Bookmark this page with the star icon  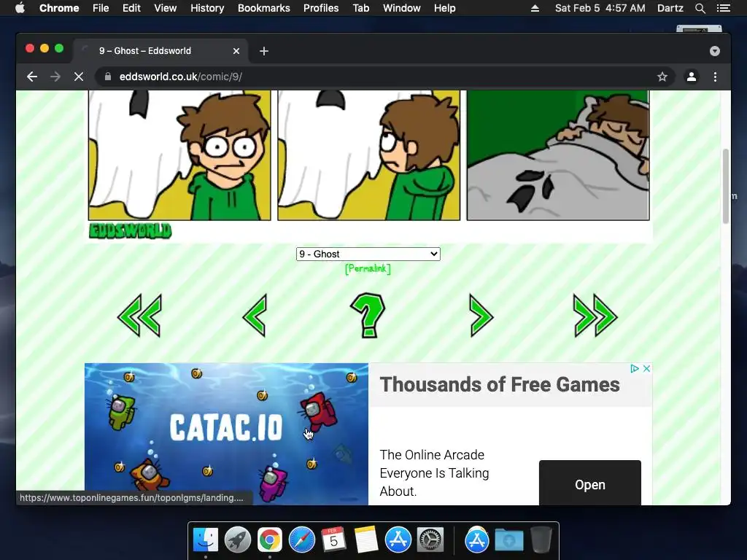click(662, 77)
